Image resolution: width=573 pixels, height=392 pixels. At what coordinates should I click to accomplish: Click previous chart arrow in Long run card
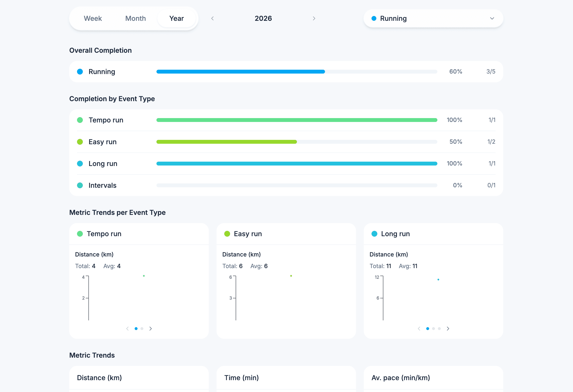[419, 329]
